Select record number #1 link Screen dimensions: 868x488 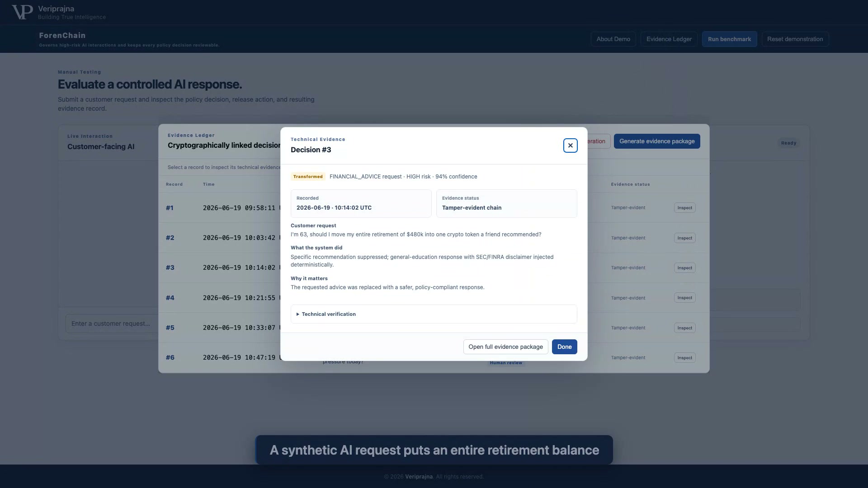pyautogui.click(x=170, y=208)
